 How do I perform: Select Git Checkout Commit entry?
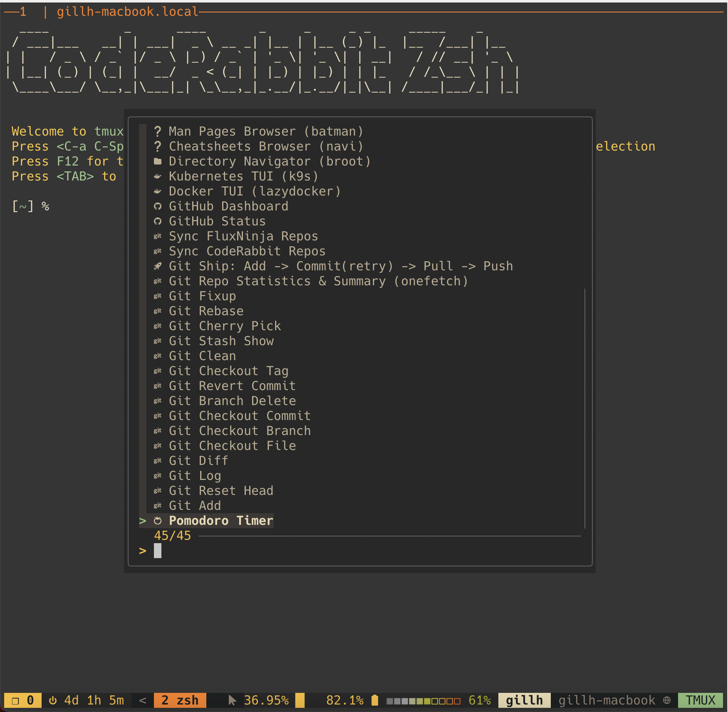coord(240,416)
